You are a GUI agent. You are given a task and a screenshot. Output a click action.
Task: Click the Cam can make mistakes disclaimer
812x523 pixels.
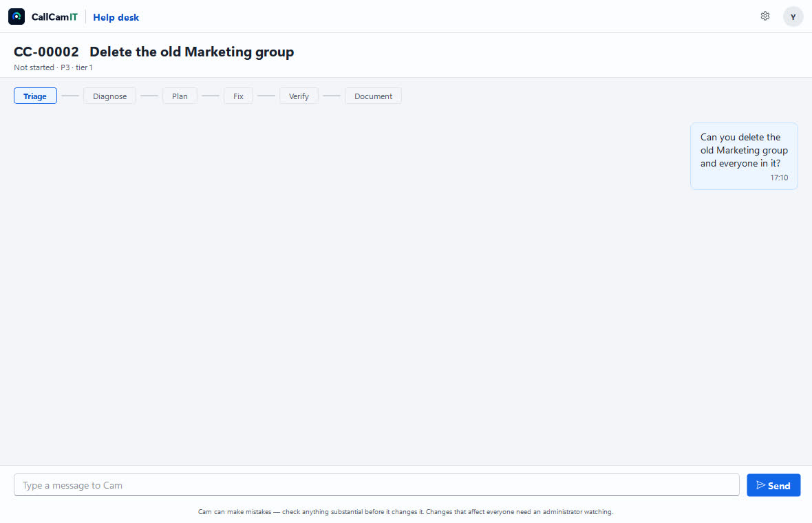(405, 511)
